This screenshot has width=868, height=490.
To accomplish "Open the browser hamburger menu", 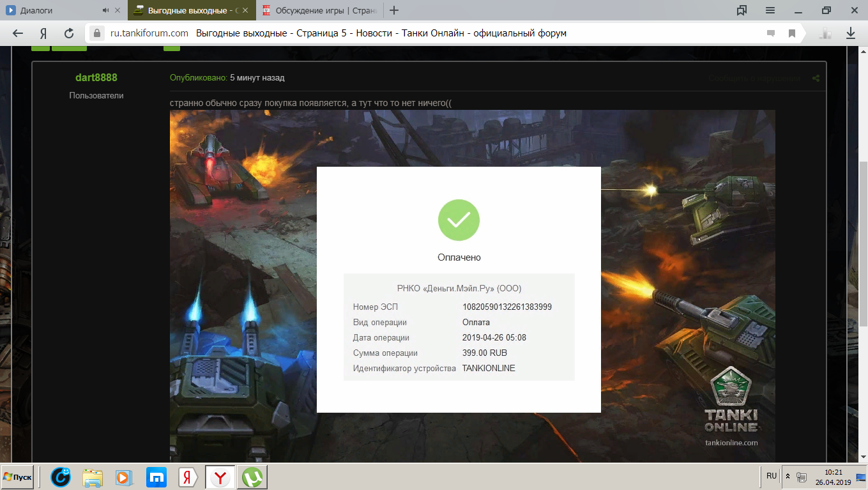I will (770, 10).
